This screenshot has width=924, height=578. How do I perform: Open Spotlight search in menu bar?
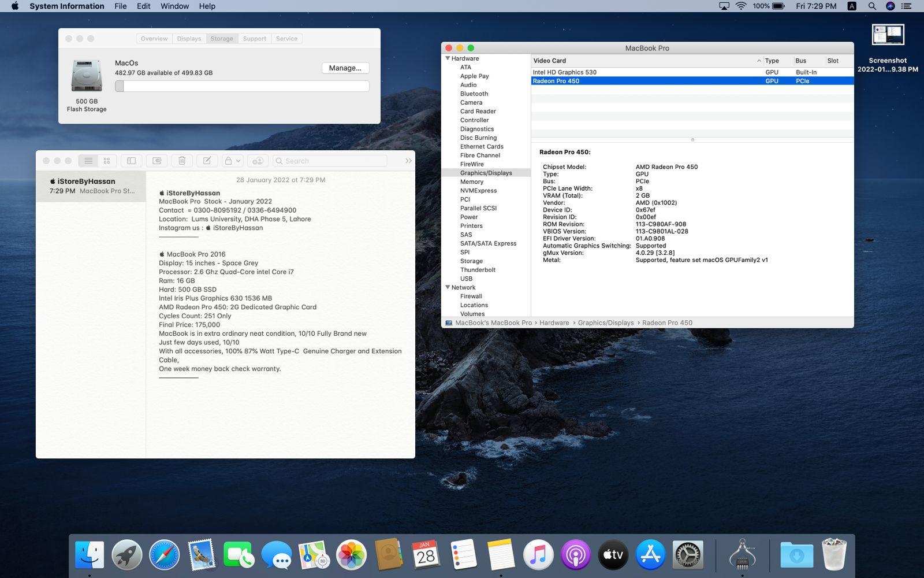872,6
